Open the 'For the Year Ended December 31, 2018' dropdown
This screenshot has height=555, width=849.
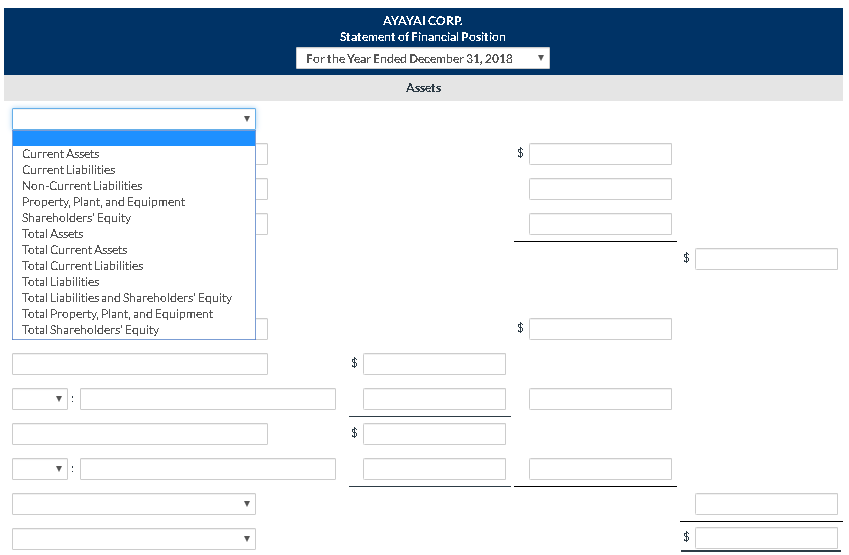point(422,58)
